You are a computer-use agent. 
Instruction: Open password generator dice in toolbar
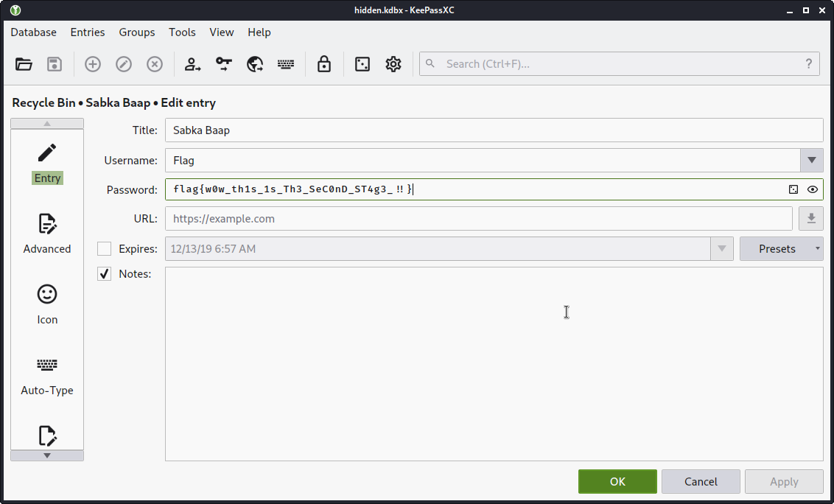pos(362,64)
